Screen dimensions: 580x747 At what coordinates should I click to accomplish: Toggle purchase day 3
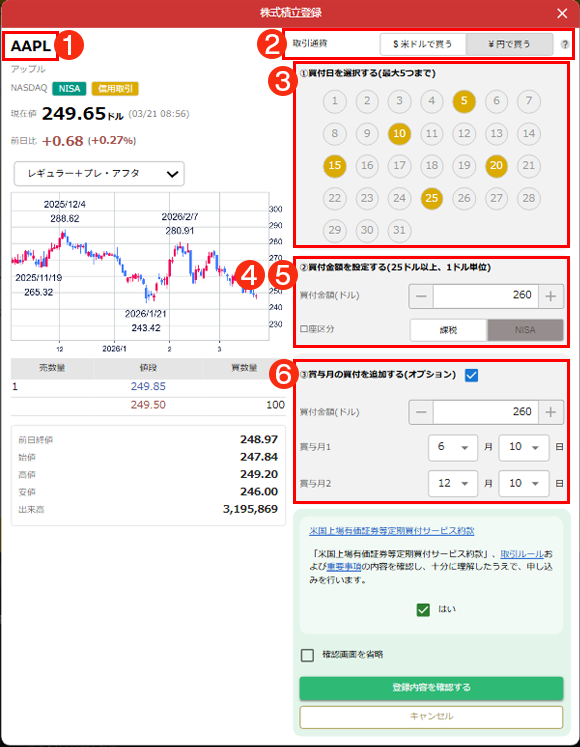[x=399, y=101]
